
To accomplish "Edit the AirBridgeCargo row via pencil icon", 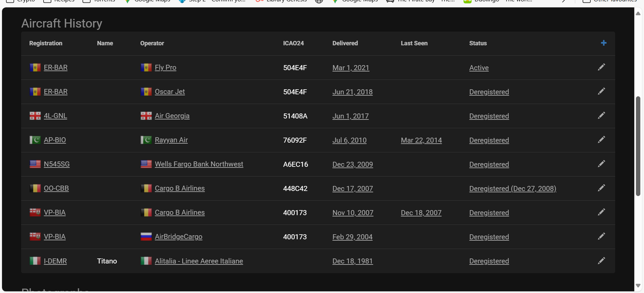I will click(601, 236).
